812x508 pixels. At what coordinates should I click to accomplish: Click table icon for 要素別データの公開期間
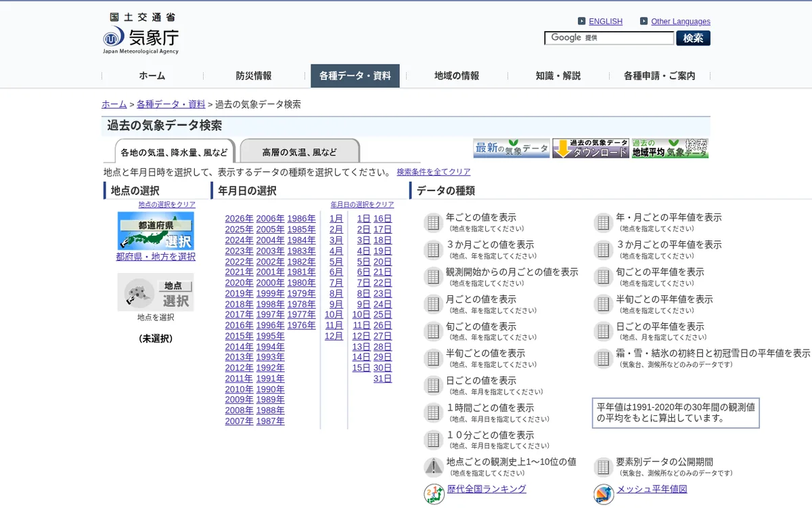click(603, 467)
